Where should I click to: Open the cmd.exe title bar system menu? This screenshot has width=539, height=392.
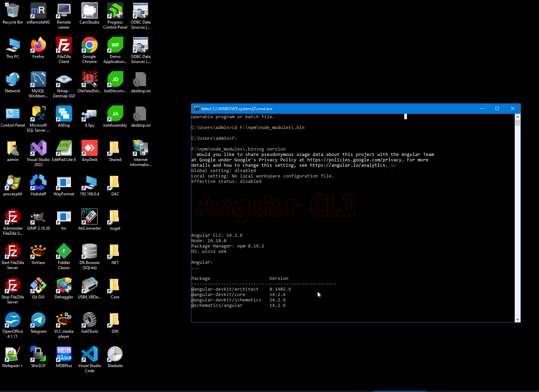[x=196, y=109]
